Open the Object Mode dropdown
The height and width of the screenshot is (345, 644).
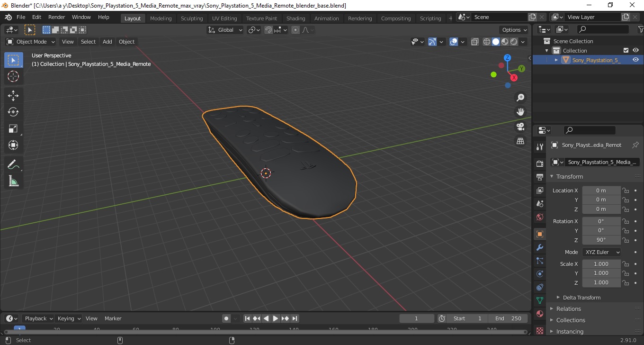click(31, 42)
